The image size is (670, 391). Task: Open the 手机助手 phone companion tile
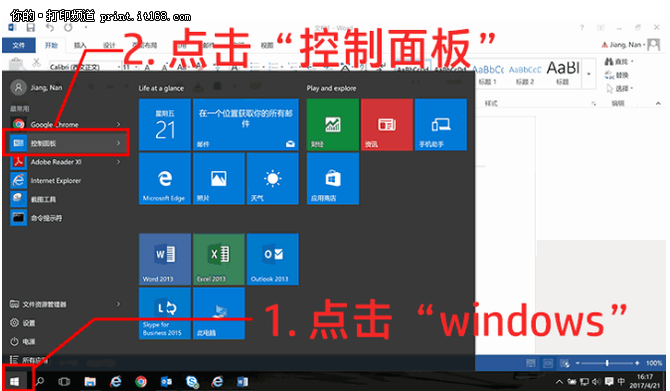pos(441,124)
